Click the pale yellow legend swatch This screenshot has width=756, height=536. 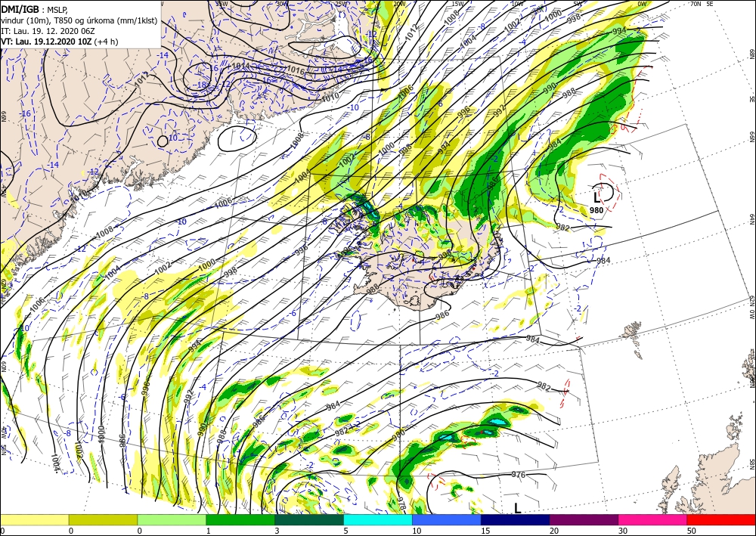34,519
